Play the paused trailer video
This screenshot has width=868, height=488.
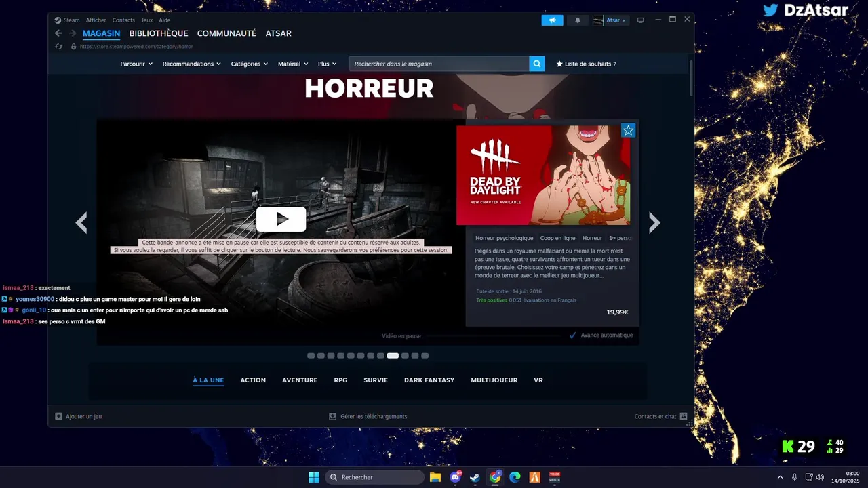point(281,219)
